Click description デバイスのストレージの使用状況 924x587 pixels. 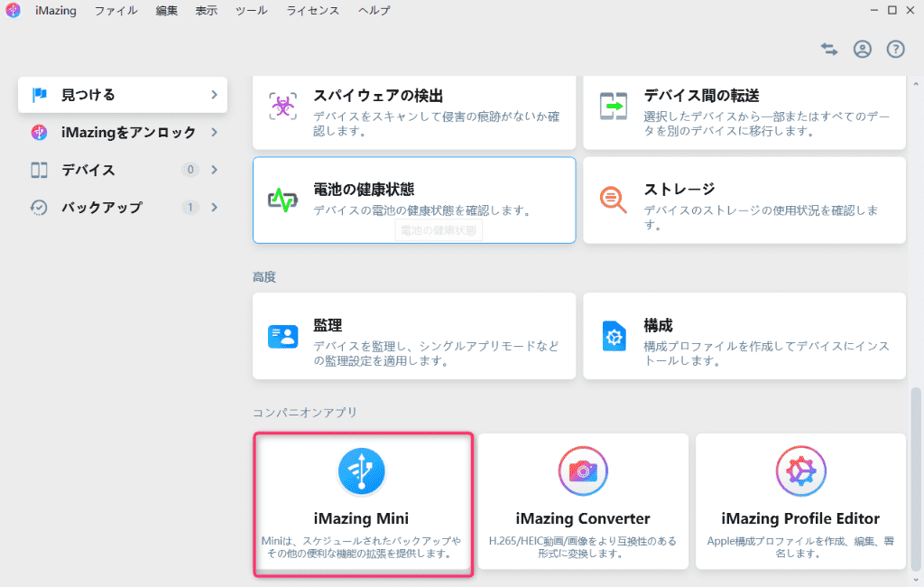coord(761,217)
